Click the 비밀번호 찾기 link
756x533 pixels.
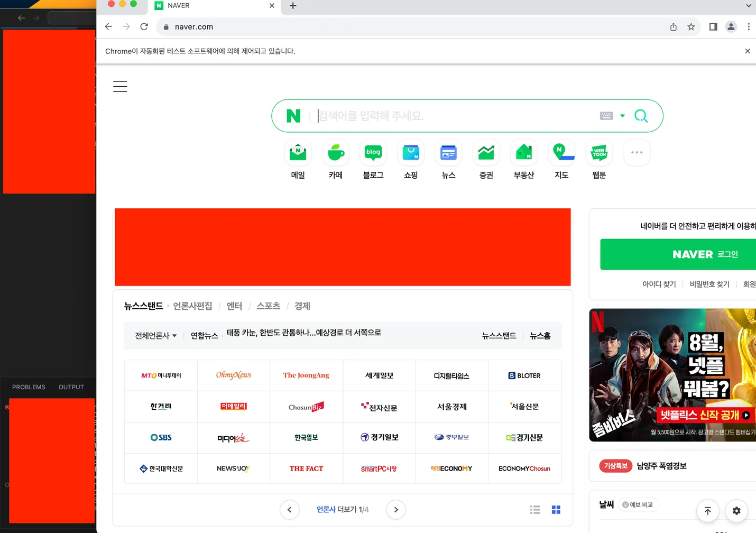point(709,284)
